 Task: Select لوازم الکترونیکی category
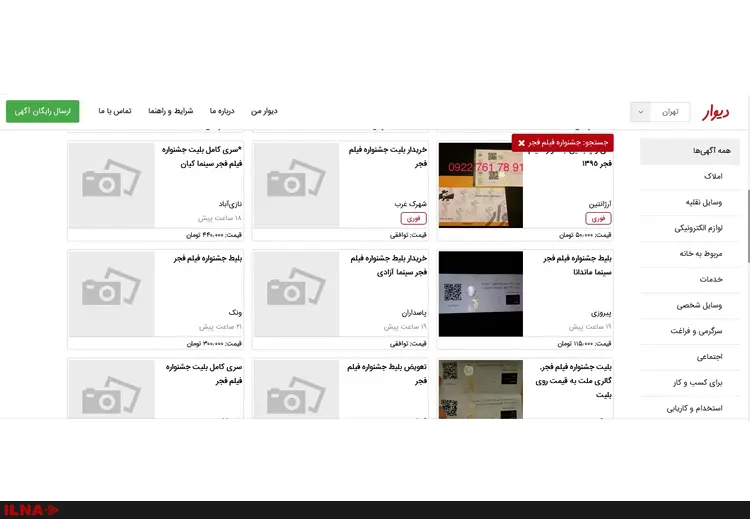pyautogui.click(x=690, y=228)
